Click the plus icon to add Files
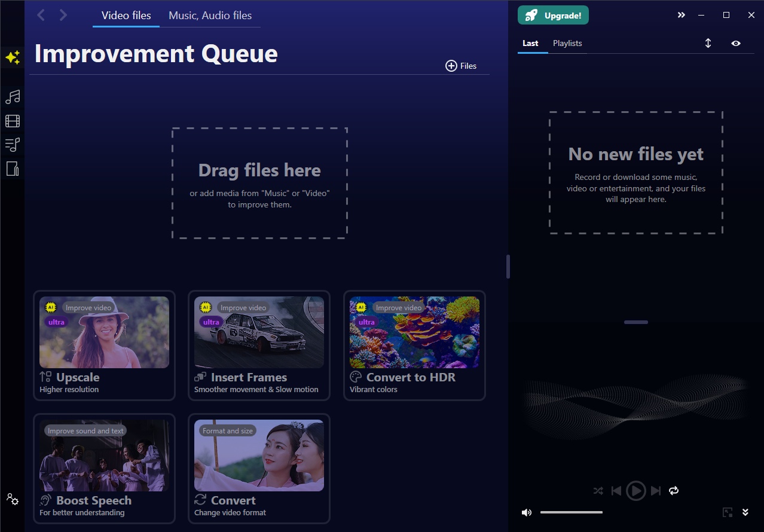The height and width of the screenshot is (532, 764). (x=451, y=66)
